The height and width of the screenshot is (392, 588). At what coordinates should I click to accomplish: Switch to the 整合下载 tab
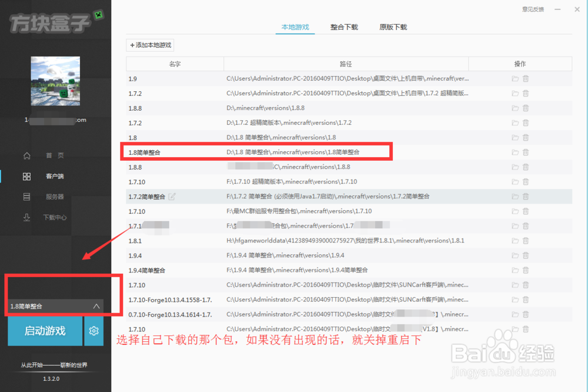(x=344, y=27)
